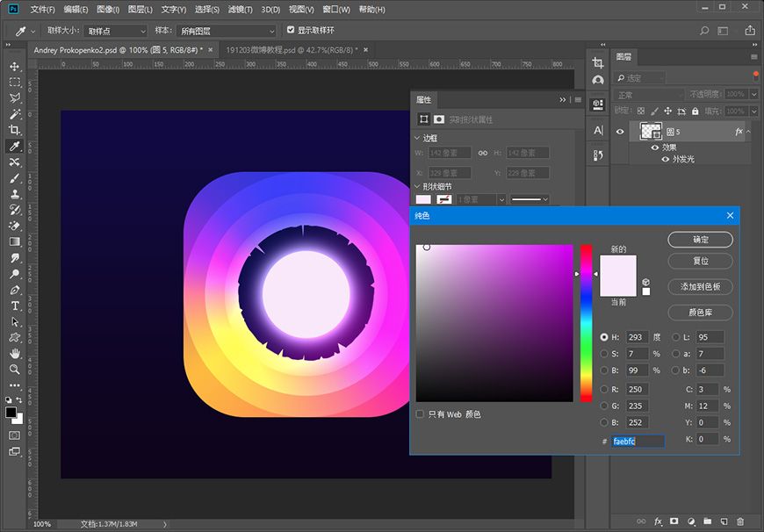
Task: Select the Zoom magnifier tool
Action: point(15,370)
